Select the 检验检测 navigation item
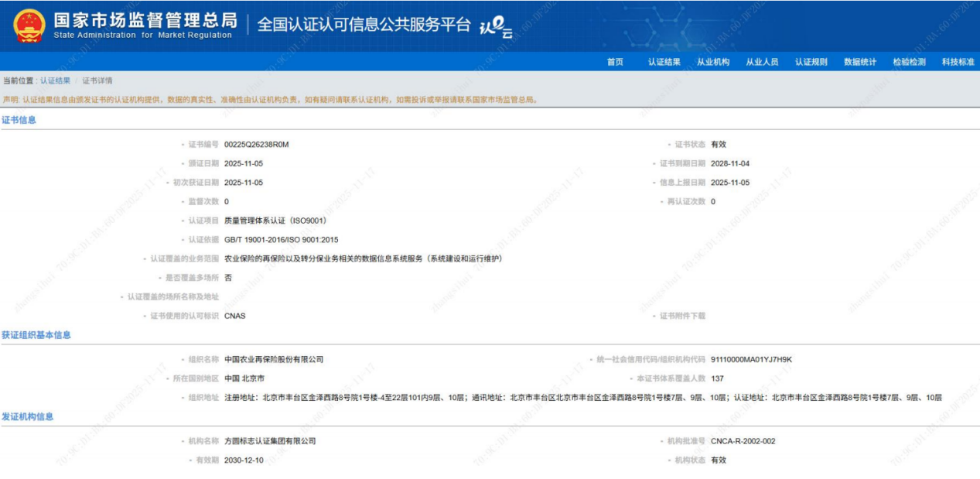This screenshot has height=479, width=980. pyautogui.click(x=909, y=62)
